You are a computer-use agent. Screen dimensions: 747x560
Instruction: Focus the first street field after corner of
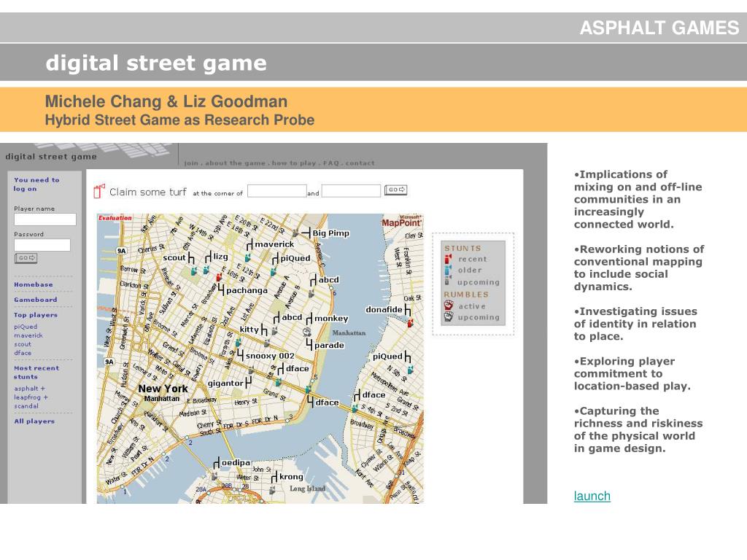tap(276, 191)
